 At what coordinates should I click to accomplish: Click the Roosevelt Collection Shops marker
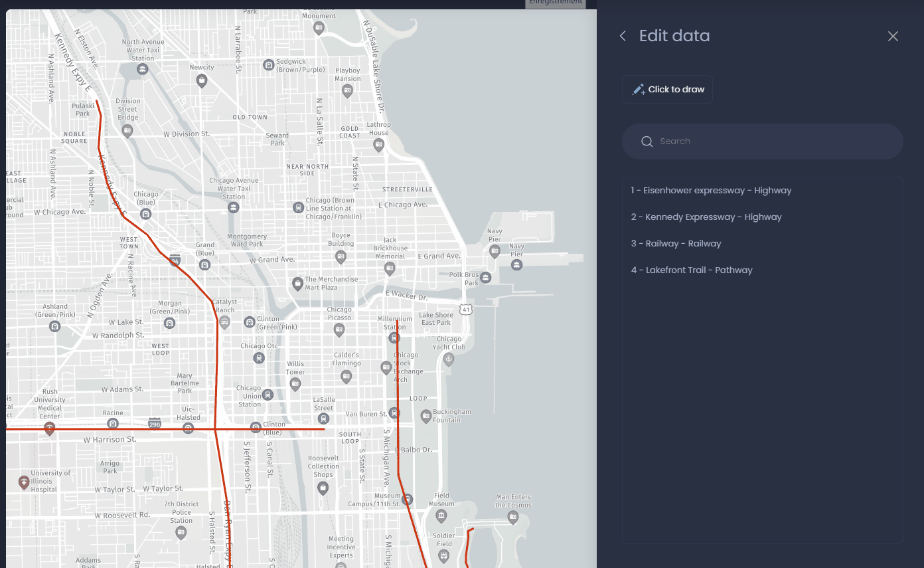(x=323, y=488)
